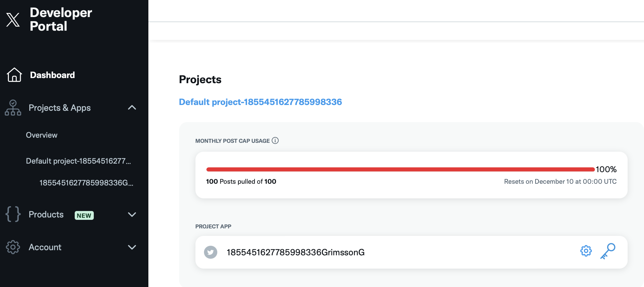This screenshot has width=644, height=287.
Task: Open Default project in sidebar tree
Action: 78,161
